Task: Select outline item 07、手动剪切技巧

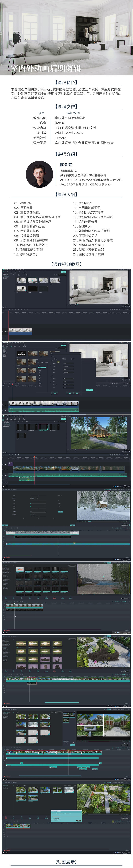Action: pos(27,231)
